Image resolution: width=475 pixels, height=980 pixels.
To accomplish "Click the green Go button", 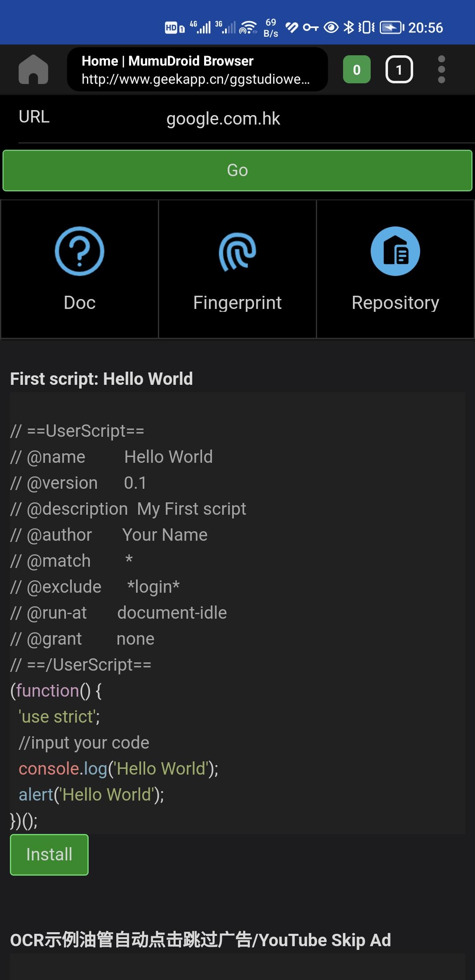I will (x=237, y=170).
